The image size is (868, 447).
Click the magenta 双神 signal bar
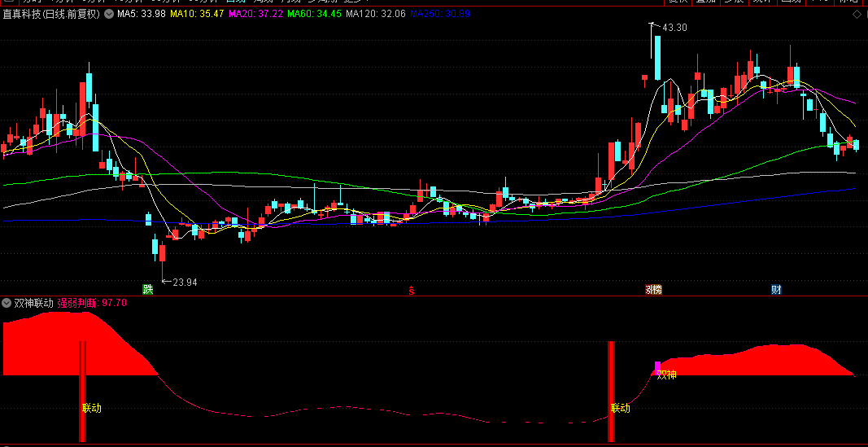pos(657,368)
